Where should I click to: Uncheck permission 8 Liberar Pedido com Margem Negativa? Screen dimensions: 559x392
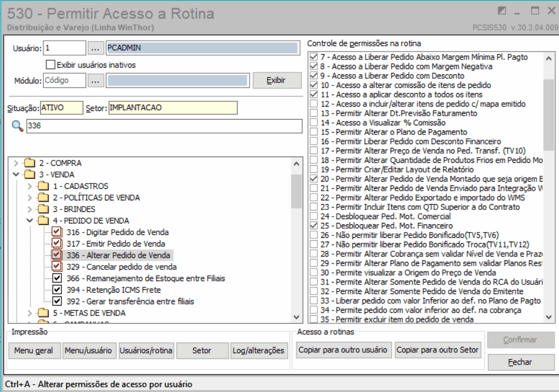[314, 66]
